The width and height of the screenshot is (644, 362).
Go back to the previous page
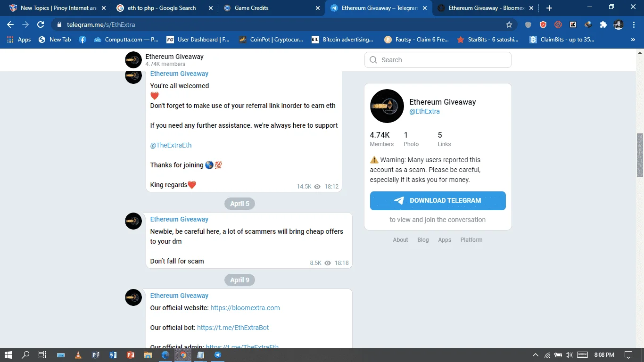pos(10,25)
